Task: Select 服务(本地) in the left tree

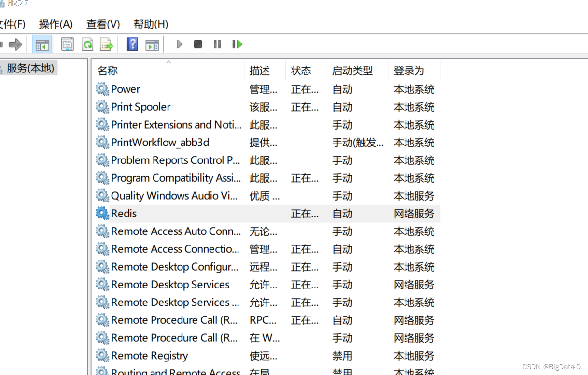Action: pos(30,68)
